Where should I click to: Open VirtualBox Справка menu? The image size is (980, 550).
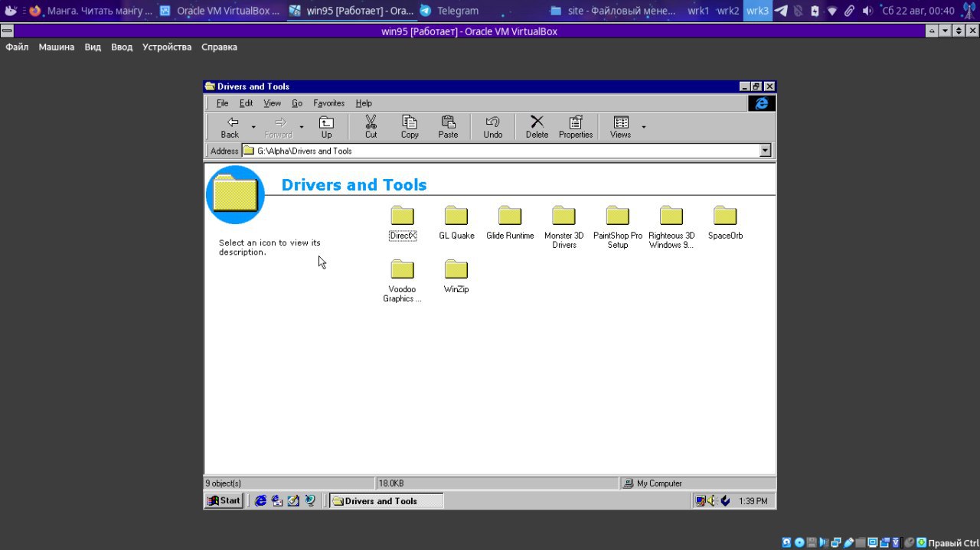[219, 47]
